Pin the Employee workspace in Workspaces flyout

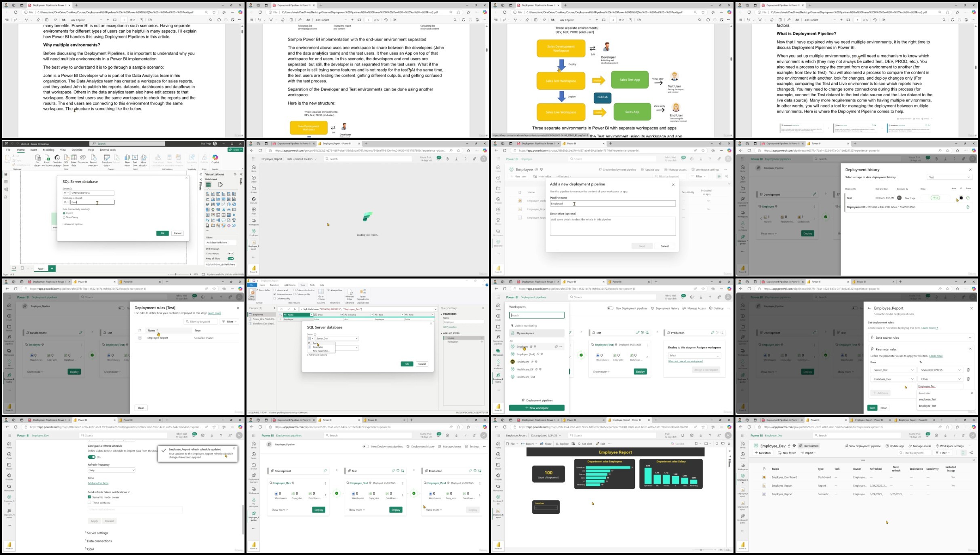(x=556, y=346)
